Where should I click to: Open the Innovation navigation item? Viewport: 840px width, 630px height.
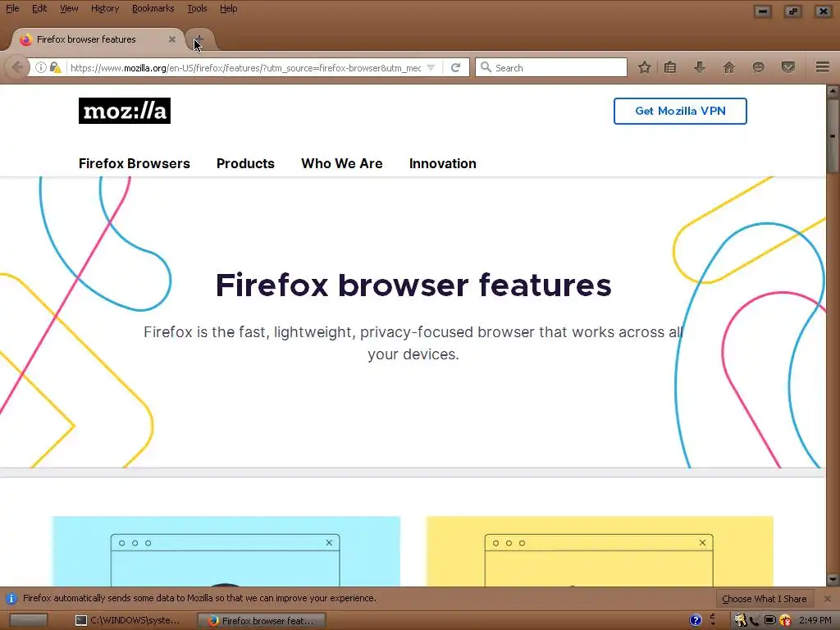click(442, 163)
